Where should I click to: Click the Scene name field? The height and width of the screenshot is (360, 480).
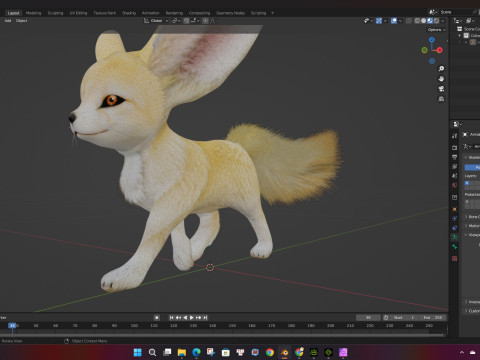tap(455, 12)
